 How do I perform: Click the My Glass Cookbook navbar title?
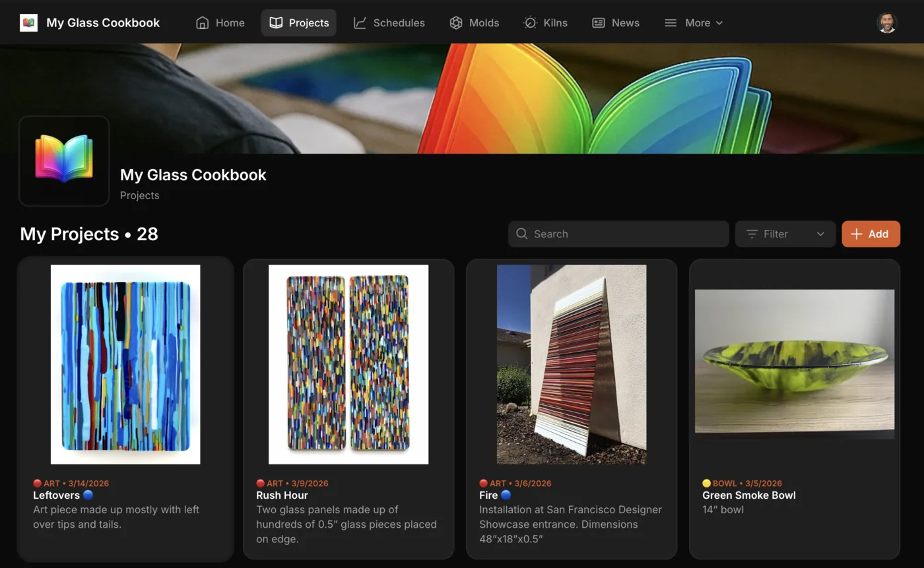[103, 22]
